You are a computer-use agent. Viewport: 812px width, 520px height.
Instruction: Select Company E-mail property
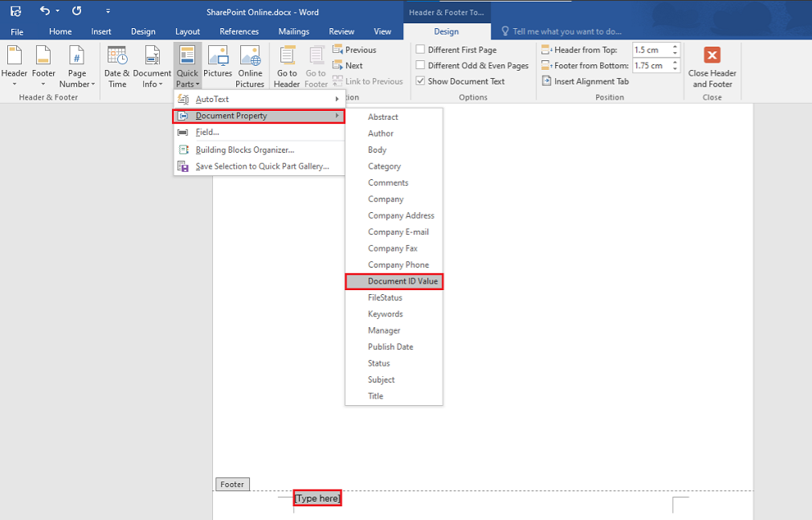(x=394, y=231)
